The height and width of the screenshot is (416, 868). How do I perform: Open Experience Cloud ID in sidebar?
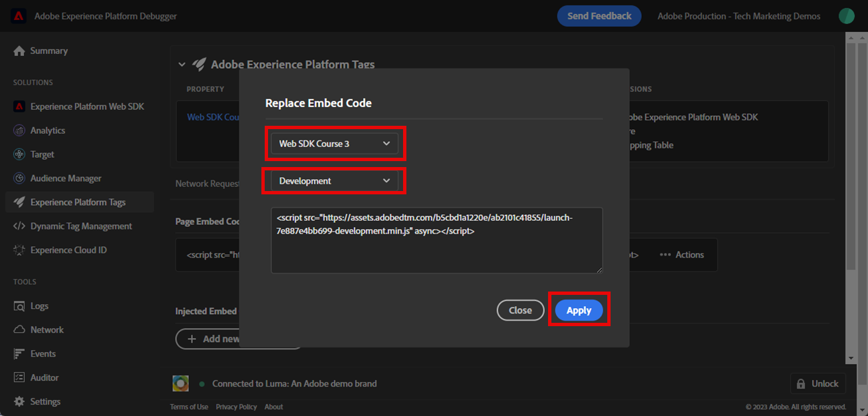click(69, 250)
